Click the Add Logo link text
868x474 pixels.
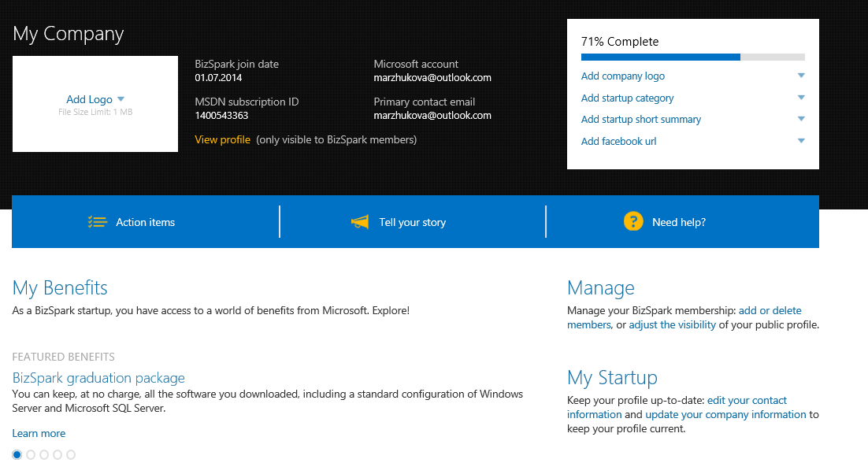coord(89,99)
